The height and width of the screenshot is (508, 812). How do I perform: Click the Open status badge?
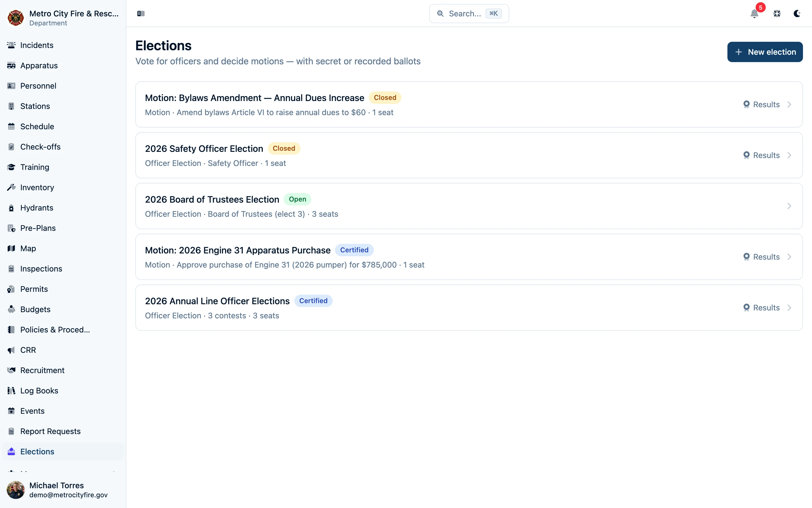click(x=297, y=199)
